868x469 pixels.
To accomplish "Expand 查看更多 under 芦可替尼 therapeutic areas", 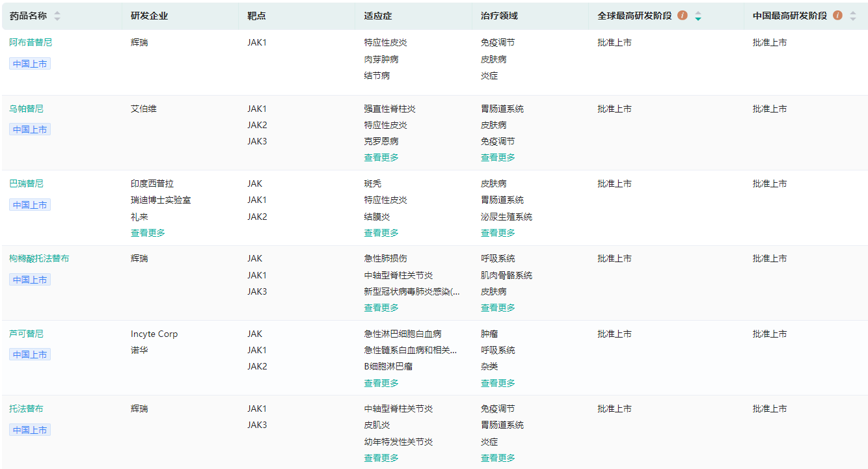I will pyautogui.click(x=498, y=383).
